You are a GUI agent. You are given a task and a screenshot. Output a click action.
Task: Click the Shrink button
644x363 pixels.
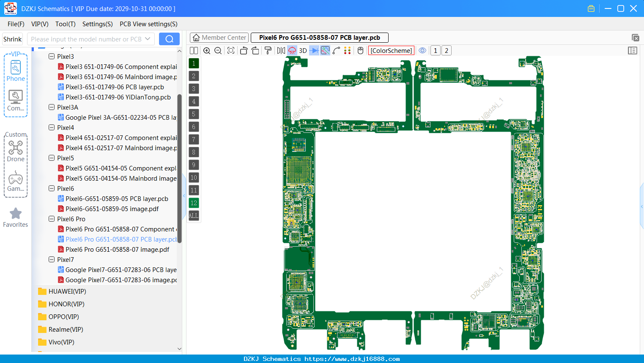click(13, 39)
